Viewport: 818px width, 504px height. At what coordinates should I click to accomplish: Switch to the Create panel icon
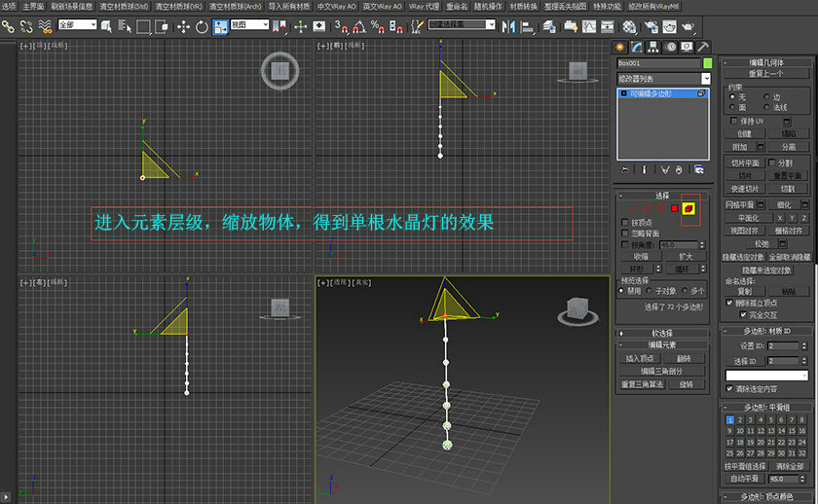(619, 47)
